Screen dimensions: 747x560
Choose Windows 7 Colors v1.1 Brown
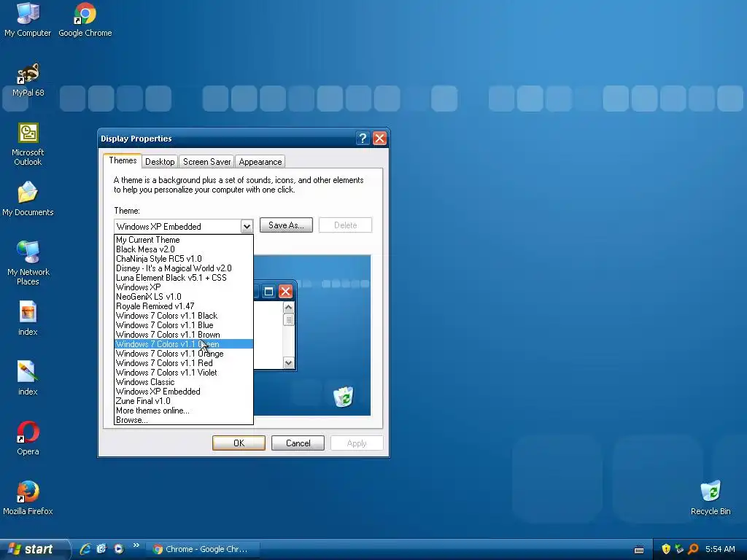tap(183, 335)
